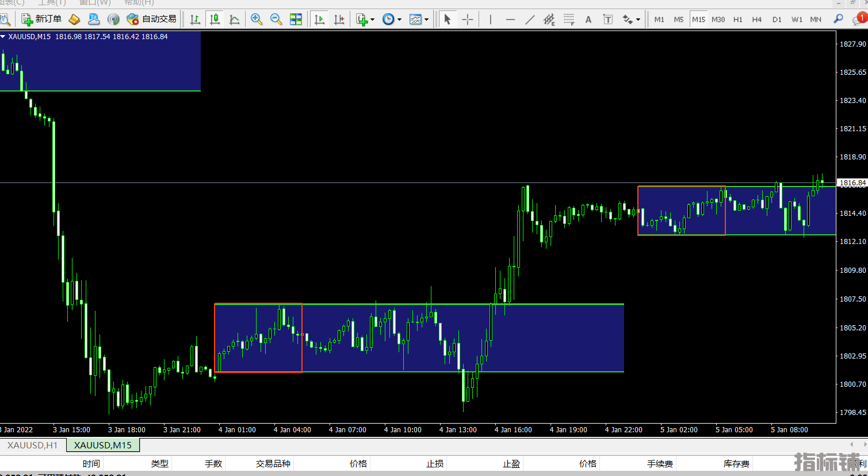
Task: Open the Navigator signal icon
Action: [x=113, y=19]
